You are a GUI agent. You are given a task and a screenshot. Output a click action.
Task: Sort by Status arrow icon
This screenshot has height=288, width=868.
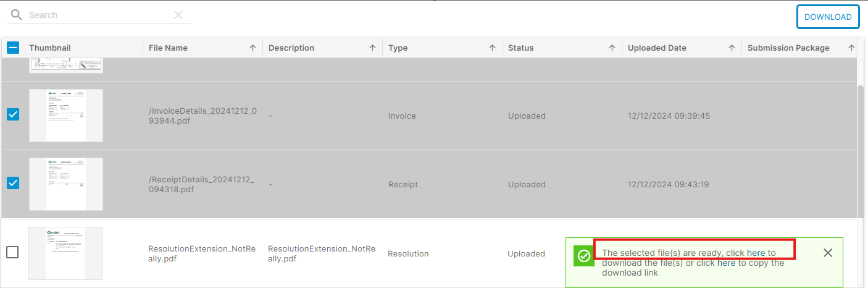(612, 48)
